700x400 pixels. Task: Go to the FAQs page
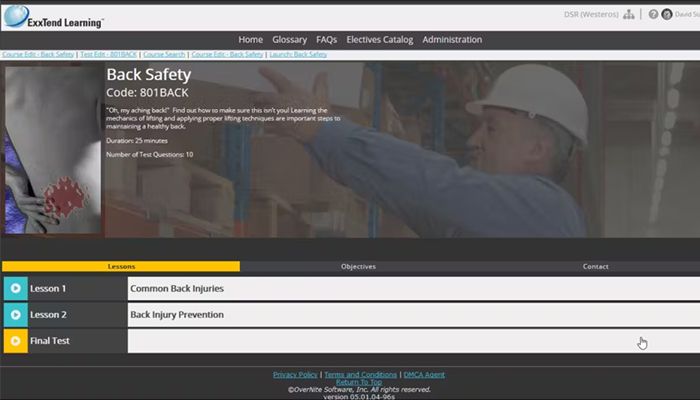coord(327,40)
